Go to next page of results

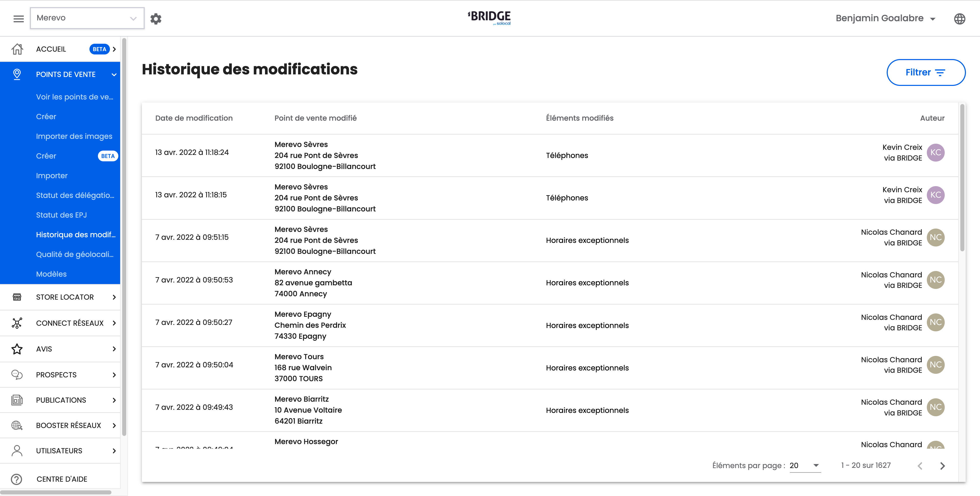tap(942, 466)
